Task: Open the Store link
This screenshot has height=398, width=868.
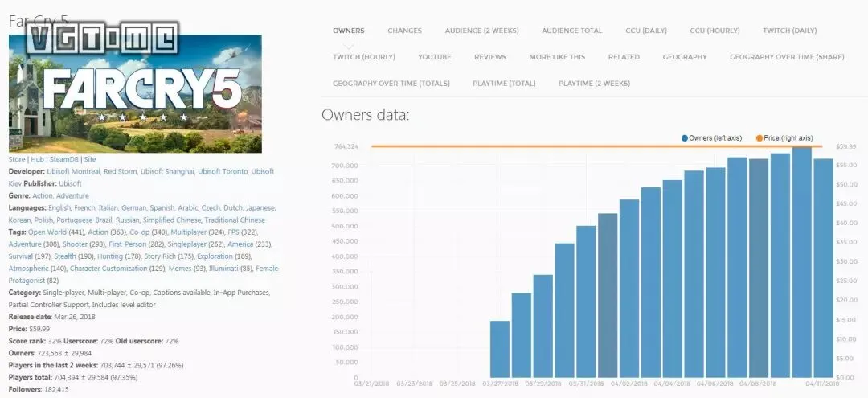Action: 17,159
